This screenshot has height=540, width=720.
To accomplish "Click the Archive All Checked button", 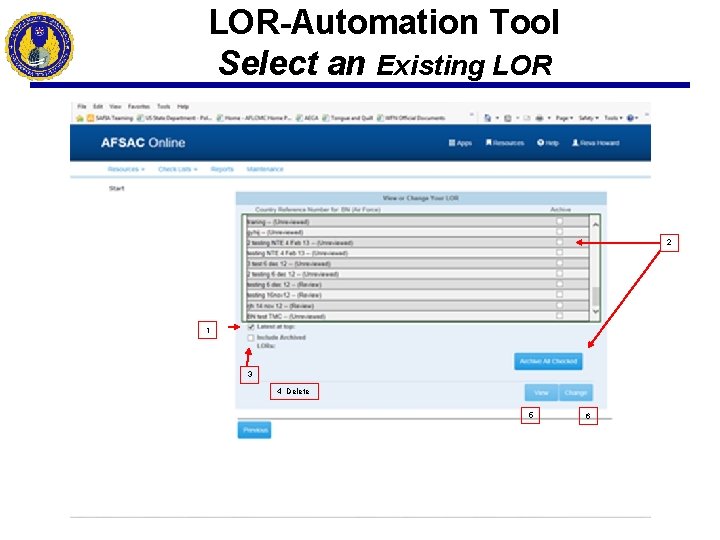I will click(548, 361).
